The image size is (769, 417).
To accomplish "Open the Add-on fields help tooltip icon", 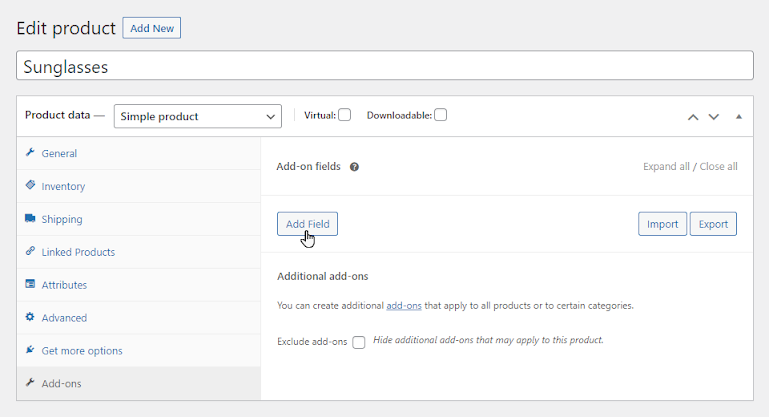I will [354, 167].
